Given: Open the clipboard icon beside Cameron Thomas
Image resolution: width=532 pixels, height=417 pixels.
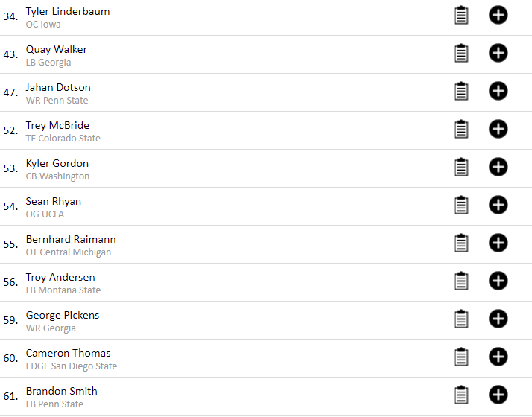Looking at the screenshot, I should click(461, 357).
